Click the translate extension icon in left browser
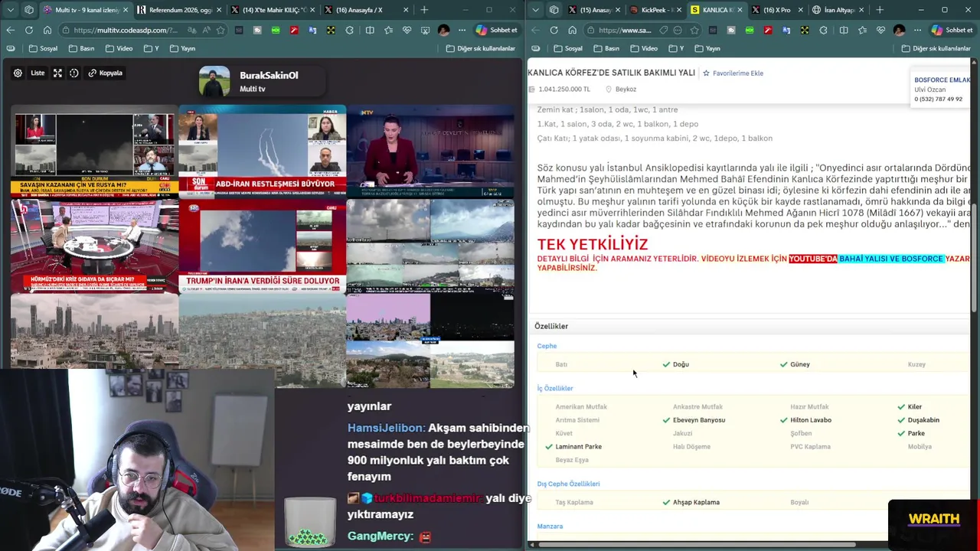The height and width of the screenshot is (551, 980). click(x=312, y=30)
